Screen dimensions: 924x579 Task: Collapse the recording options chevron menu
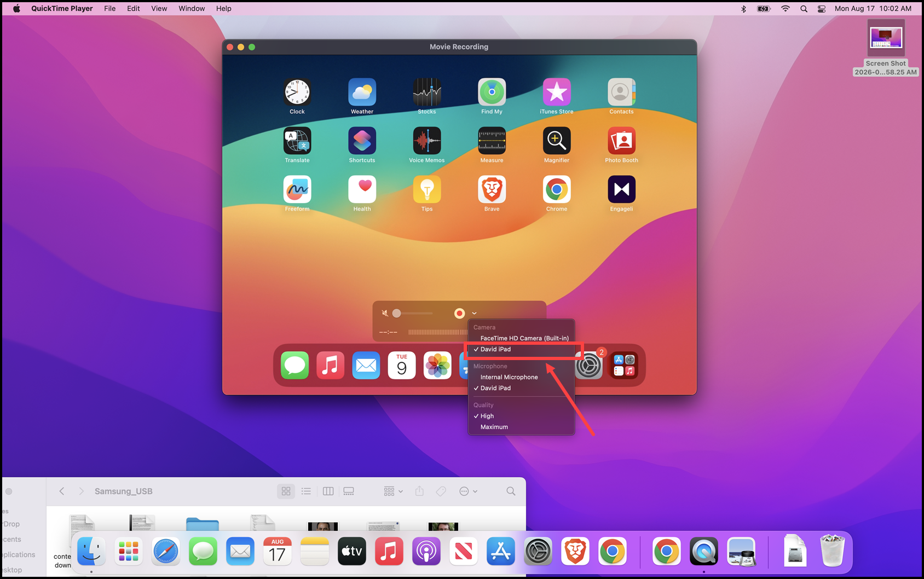coord(474,313)
